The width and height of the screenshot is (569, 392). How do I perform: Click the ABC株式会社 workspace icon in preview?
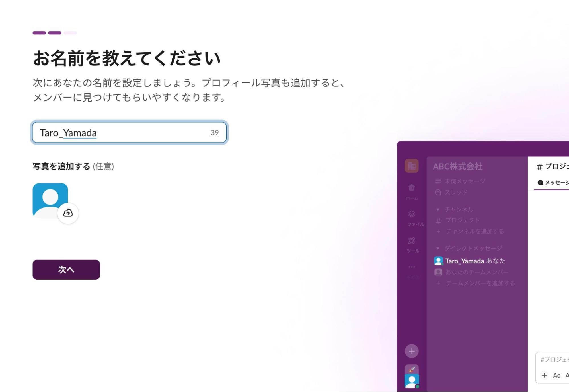point(412,166)
